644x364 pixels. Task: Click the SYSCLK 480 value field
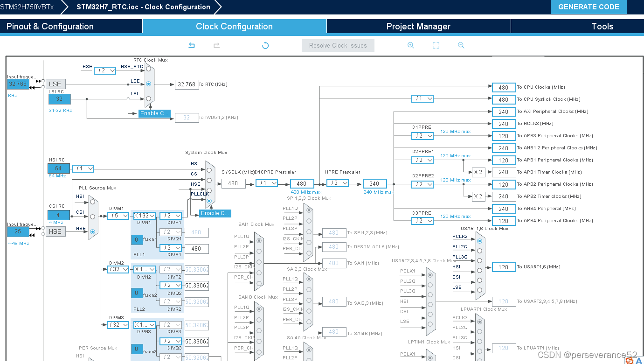point(233,183)
